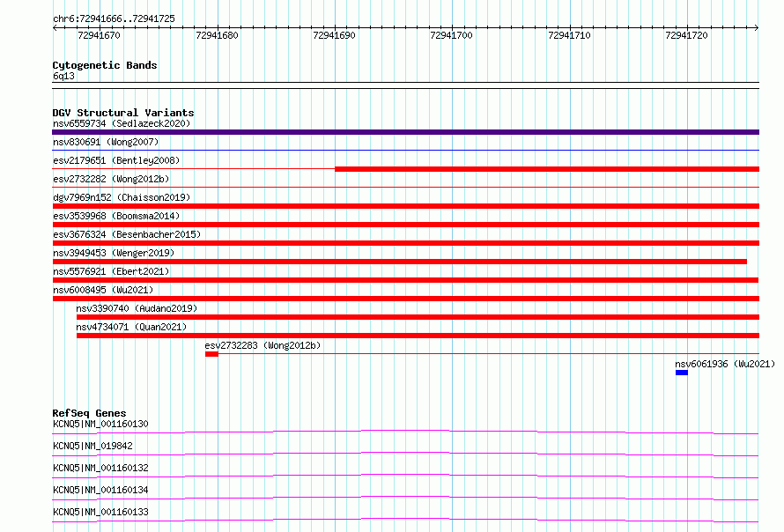Viewport: 784px width, 532px height.
Task: Click ruler position 72941720
Action: (686, 35)
